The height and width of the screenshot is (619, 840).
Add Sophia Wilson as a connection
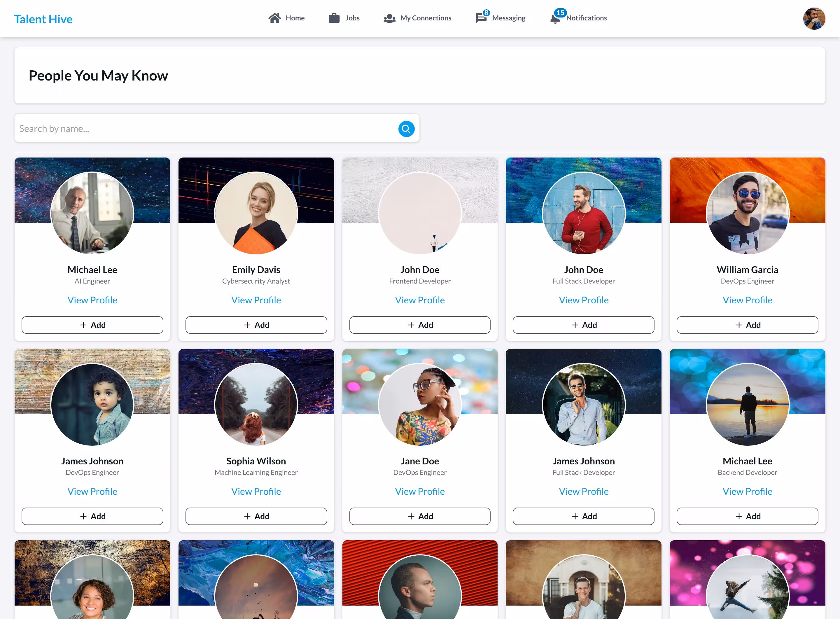tap(256, 516)
